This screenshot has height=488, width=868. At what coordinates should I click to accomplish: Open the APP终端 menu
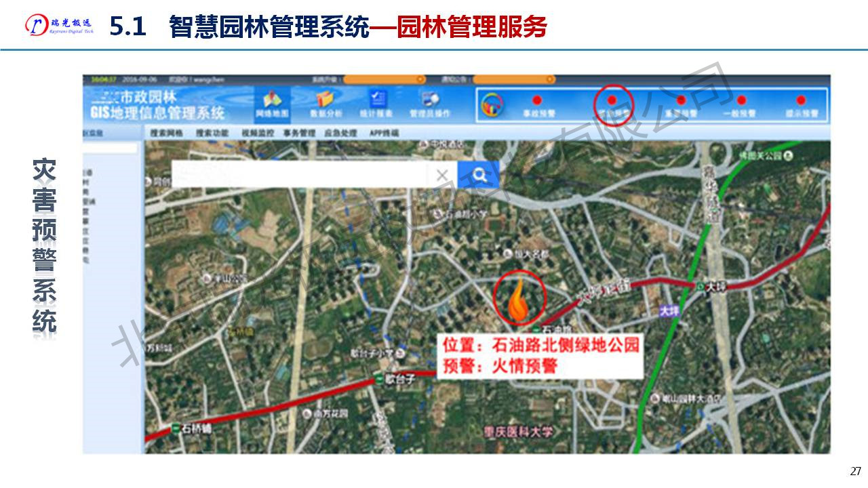point(384,134)
